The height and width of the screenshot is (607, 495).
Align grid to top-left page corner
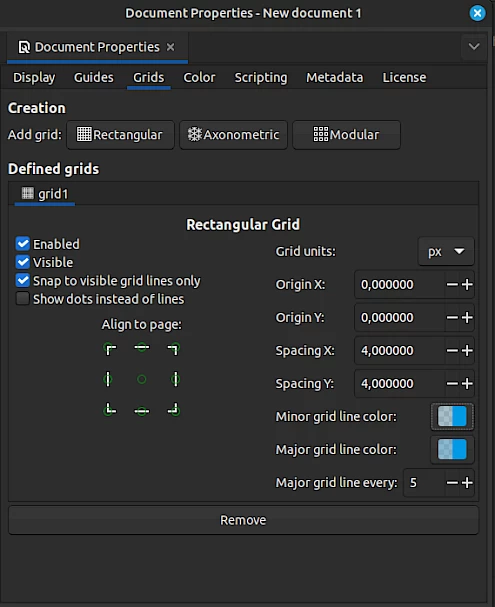point(110,349)
